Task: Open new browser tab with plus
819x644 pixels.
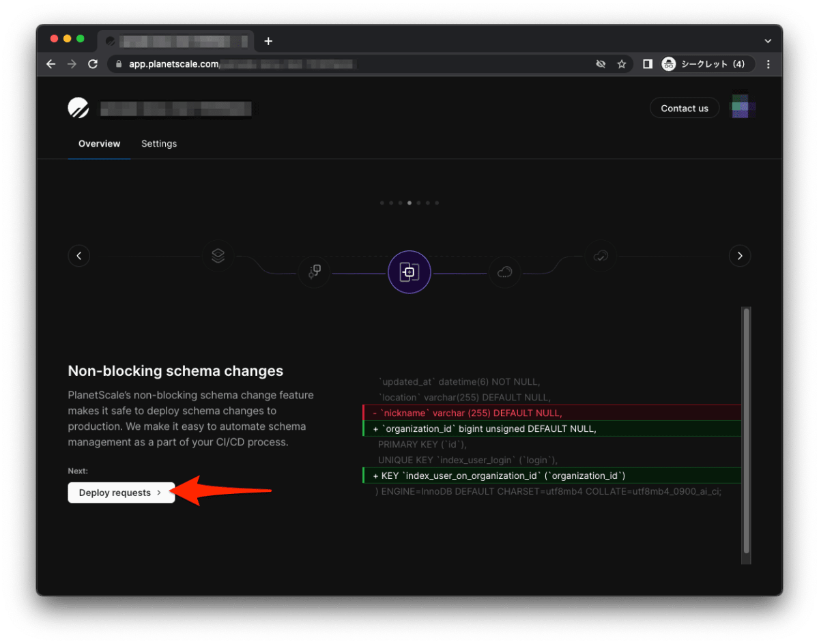Action: coord(268,41)
